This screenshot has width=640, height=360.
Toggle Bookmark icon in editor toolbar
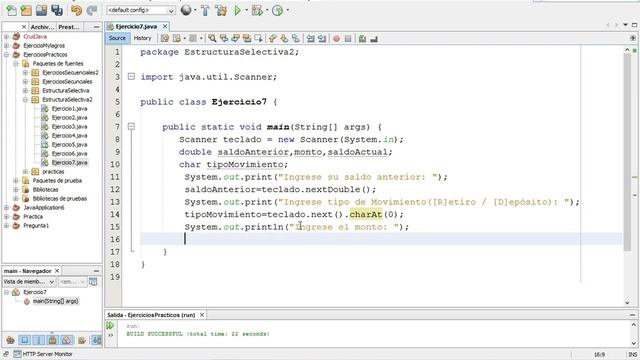[295, 38]
